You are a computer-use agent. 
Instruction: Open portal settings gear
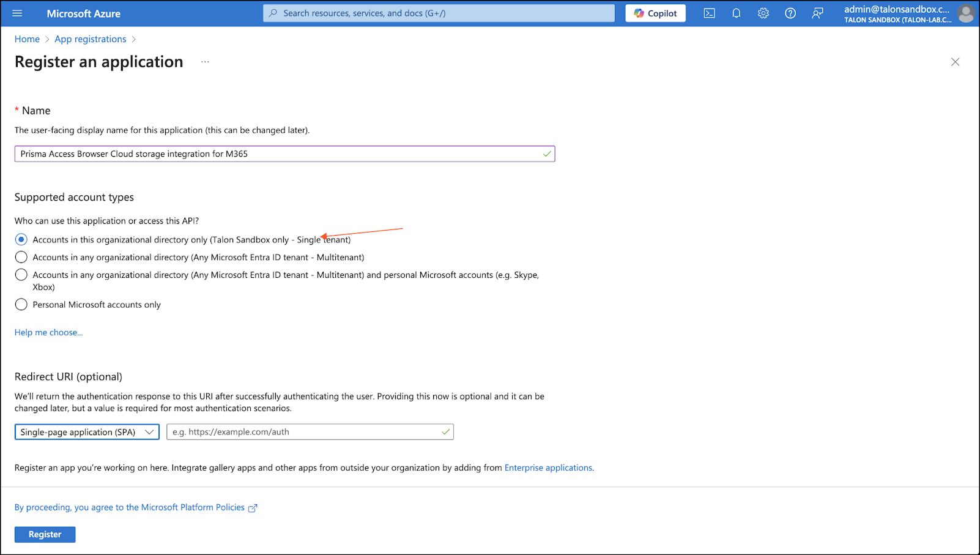(763, 13)
